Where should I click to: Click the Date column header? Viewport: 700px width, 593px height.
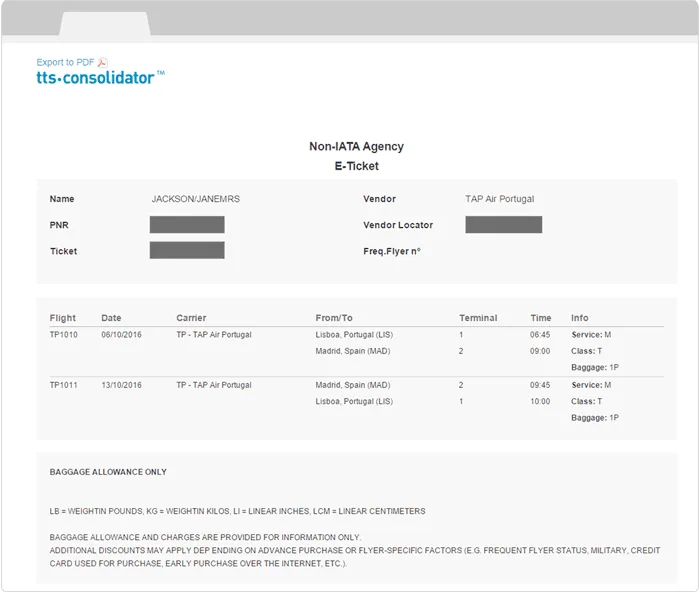[x=111, y=318]
